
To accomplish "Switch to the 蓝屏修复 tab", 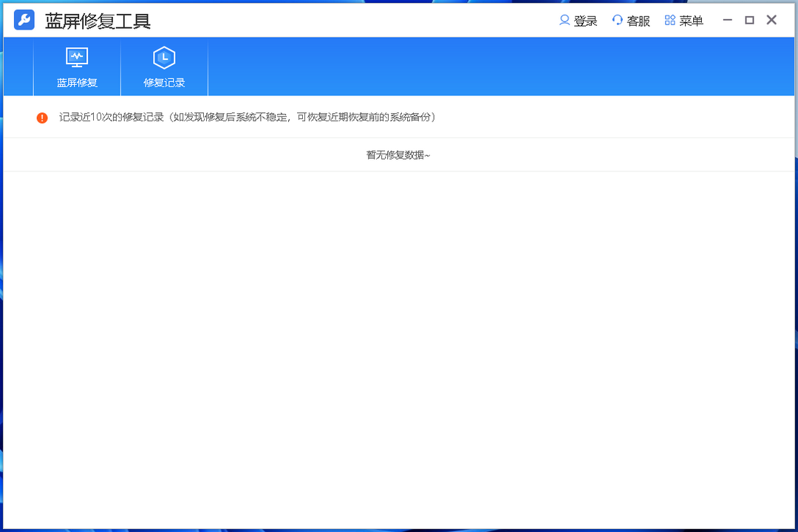I will (77, 82).
